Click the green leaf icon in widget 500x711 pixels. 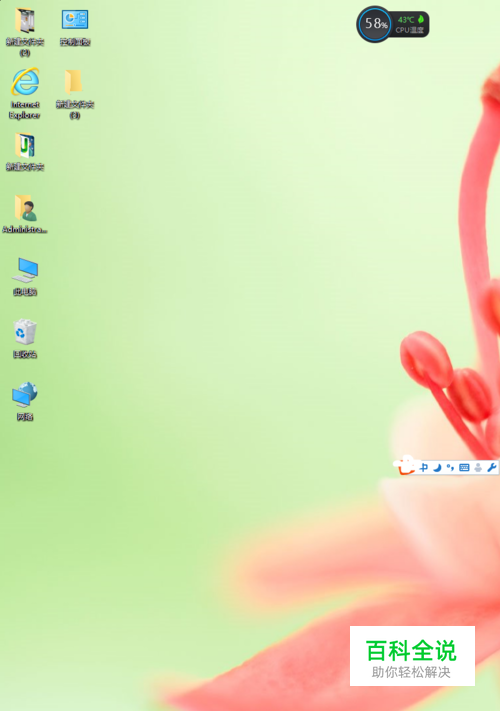point(421,19)
